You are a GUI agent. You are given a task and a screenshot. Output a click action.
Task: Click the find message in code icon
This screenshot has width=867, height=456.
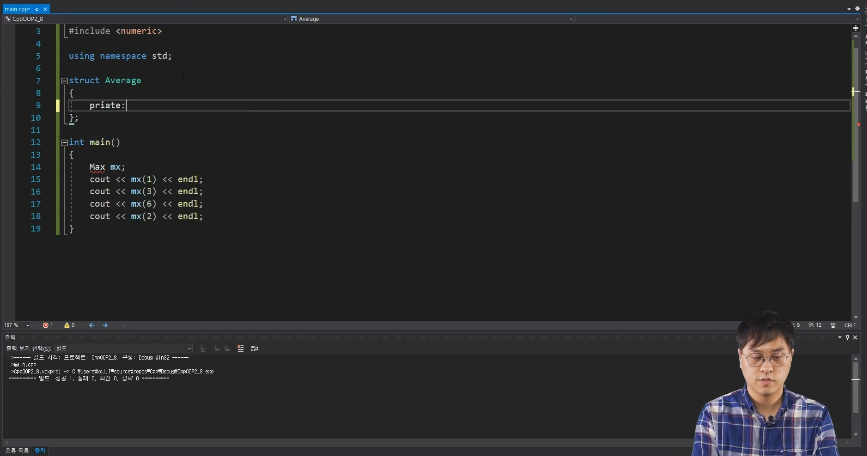coord(203,348)
